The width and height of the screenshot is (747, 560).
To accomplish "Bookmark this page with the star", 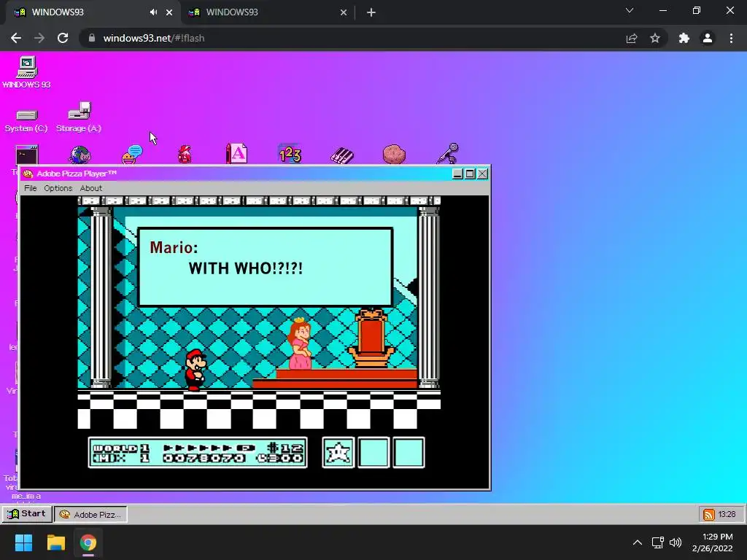I will (x=655, y=38).
